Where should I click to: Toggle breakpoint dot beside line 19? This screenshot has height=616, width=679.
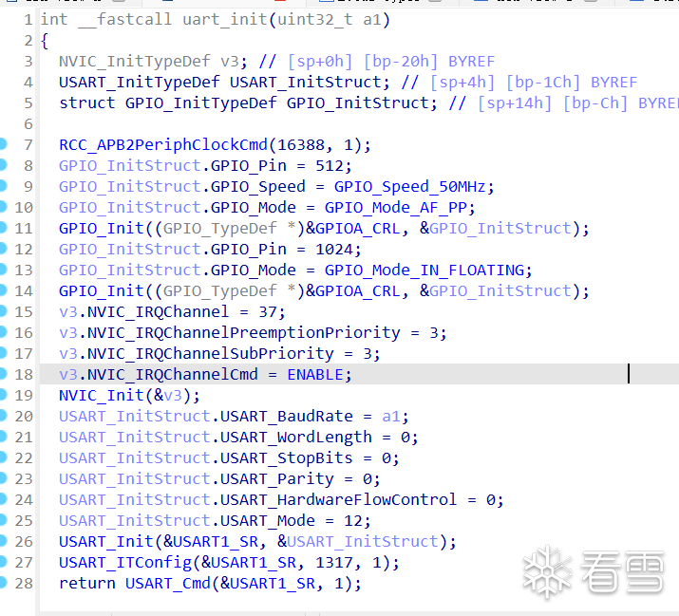point(3,394)
